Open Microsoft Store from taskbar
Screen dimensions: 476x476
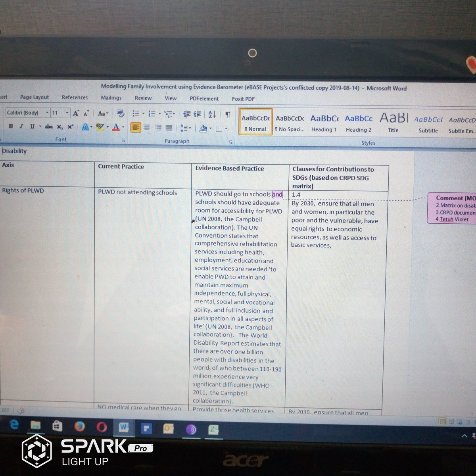pyautogui.click(x=58, y=426)
